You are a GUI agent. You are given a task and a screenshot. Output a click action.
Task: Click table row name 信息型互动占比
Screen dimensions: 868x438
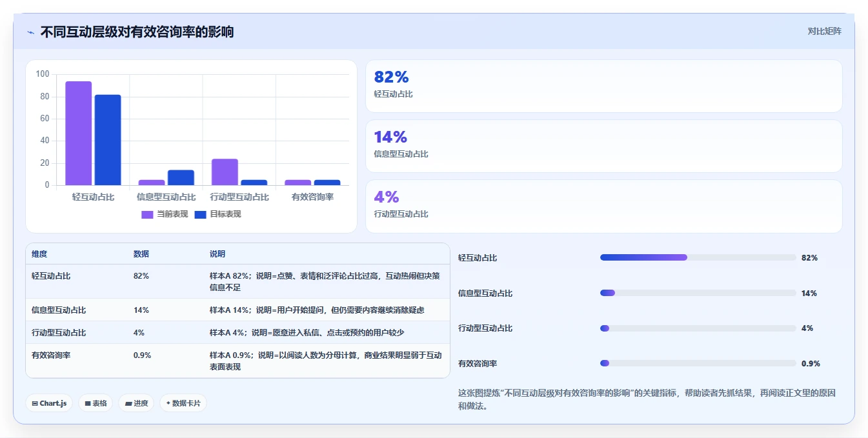point(59,310)
